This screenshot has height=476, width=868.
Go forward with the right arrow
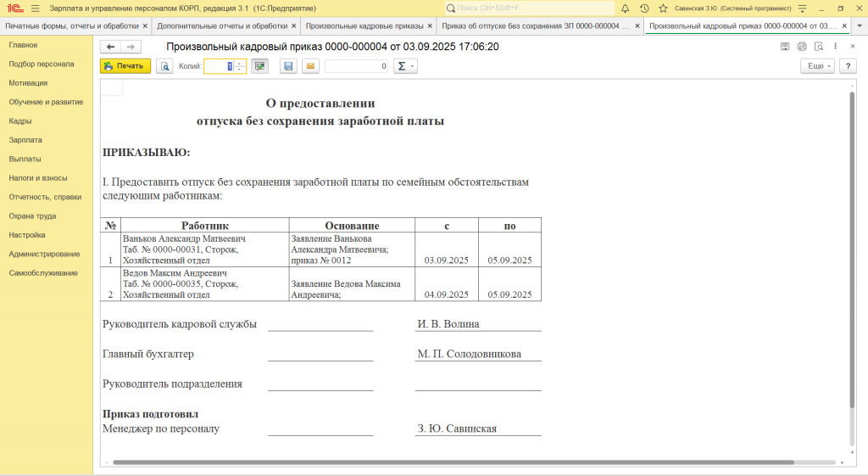(131, 48)
